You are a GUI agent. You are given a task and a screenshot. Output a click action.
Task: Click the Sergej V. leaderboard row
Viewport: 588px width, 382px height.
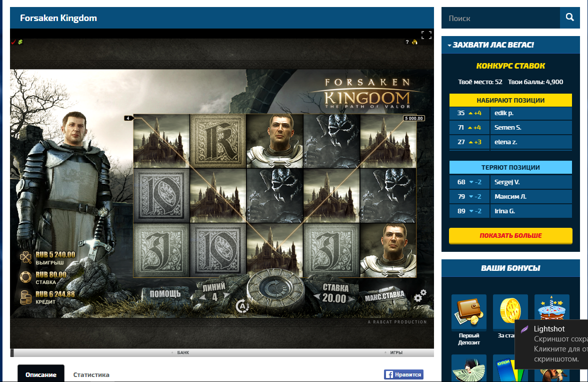coord(510,182)
